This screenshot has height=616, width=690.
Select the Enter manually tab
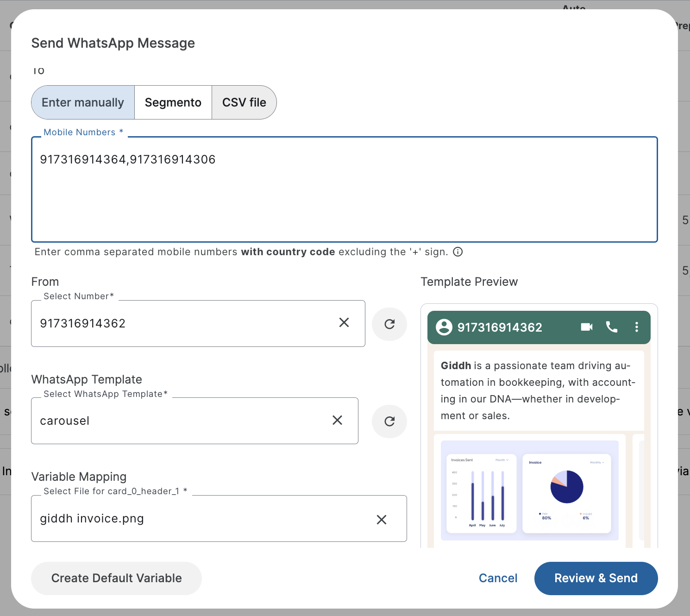(x=83, y=102)
